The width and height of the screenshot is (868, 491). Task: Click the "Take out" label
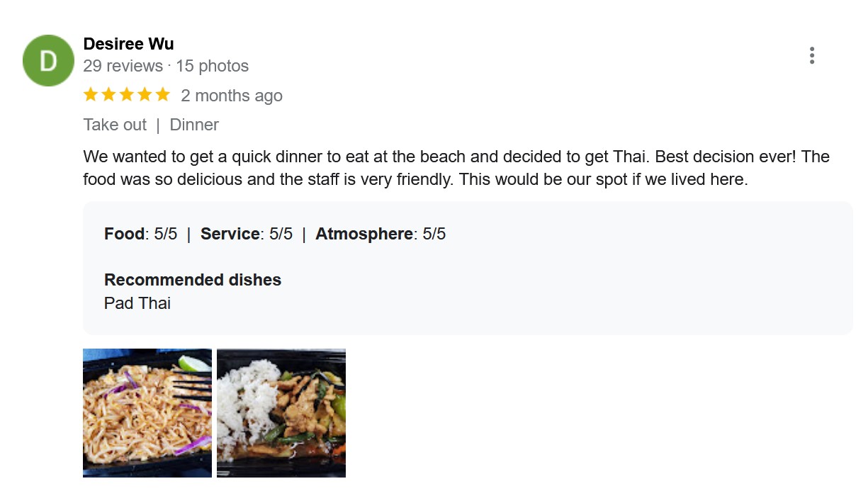[x=115, y=125]
